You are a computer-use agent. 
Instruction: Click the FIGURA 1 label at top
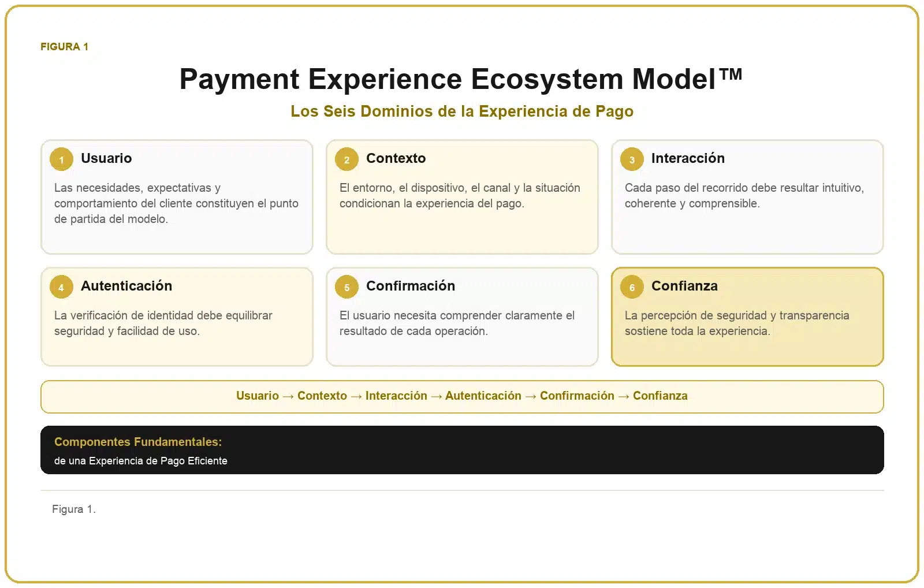pyautogui.click(x=64, y=47)
